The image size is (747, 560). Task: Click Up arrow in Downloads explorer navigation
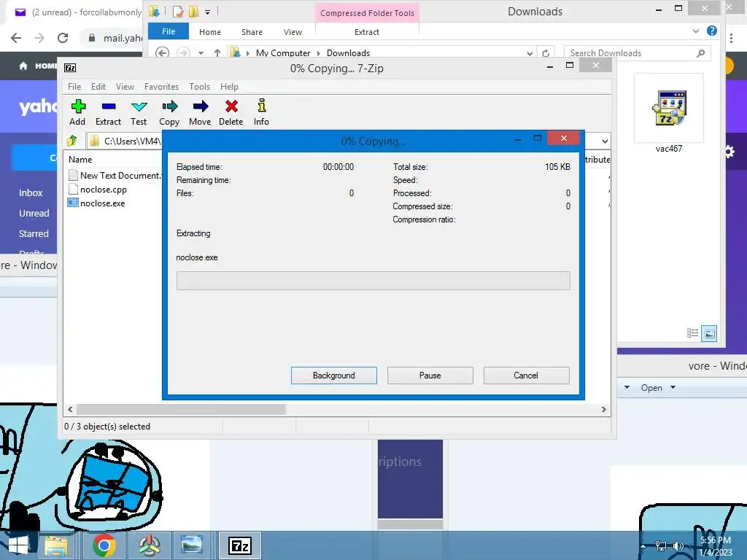[x=217, y=52]
